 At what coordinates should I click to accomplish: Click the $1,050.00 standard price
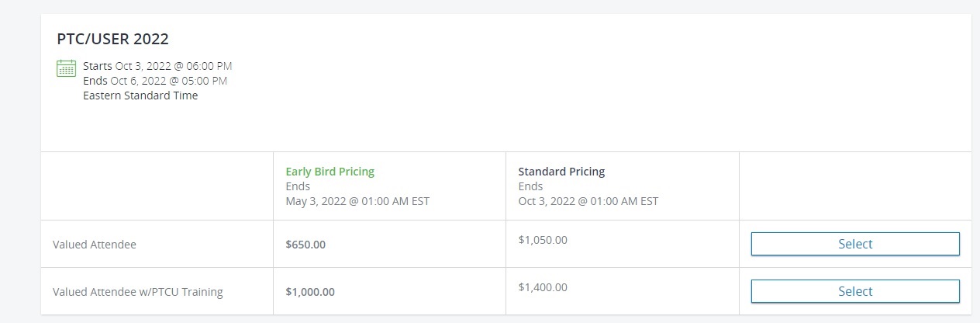pyautogui.click(x=543, y=240)
